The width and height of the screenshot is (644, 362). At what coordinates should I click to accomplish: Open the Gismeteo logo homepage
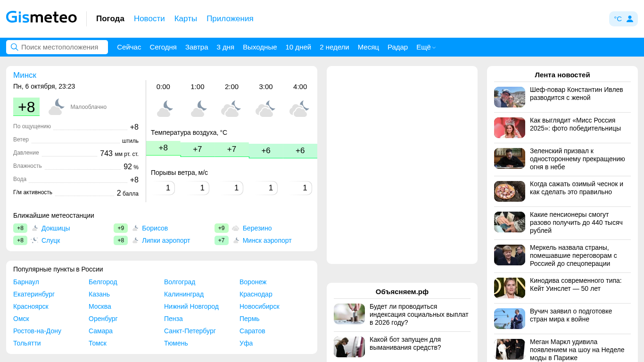(41, 18)
